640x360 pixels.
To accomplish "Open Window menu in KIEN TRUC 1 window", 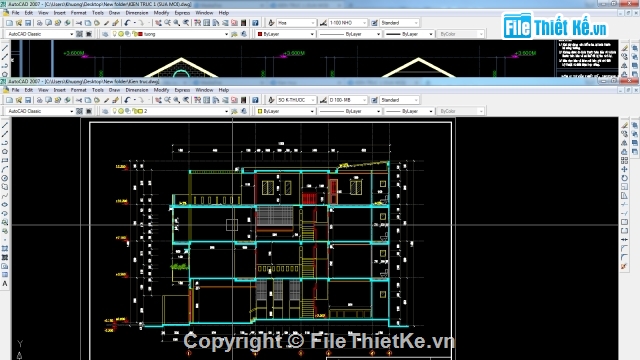I will coord(204,13).
